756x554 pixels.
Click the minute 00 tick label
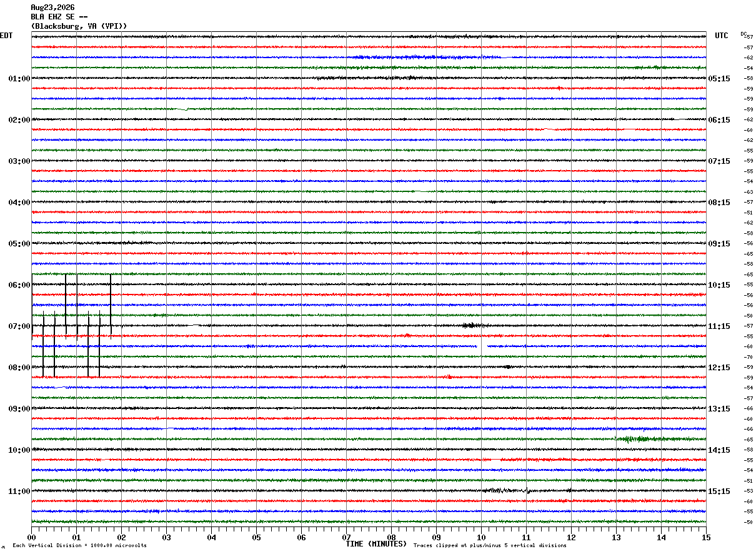point(31,537)
